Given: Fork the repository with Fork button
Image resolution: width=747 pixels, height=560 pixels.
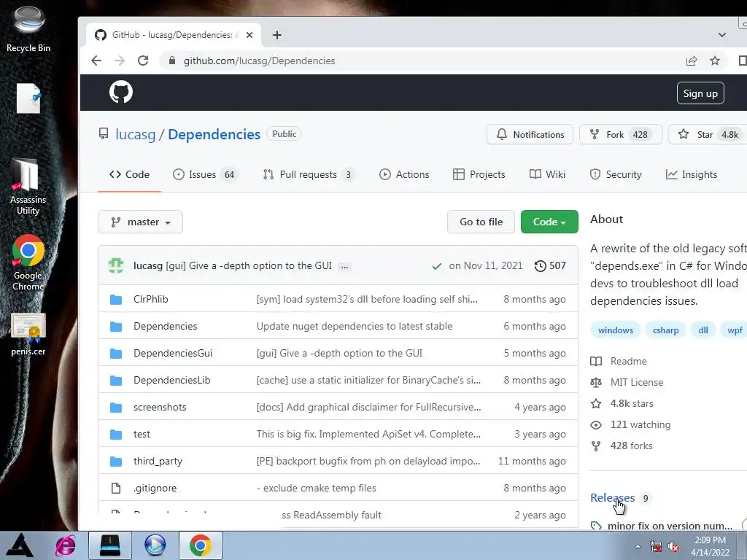Looking at the screenshot, I should (x=620, y=134).
